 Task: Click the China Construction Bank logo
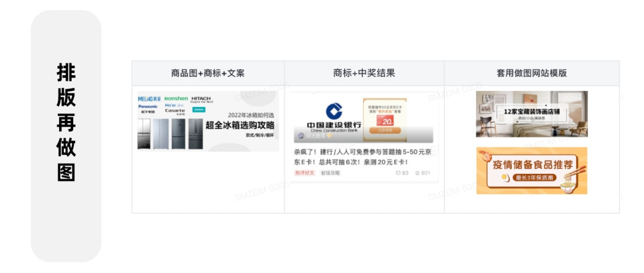coord(334,117)
